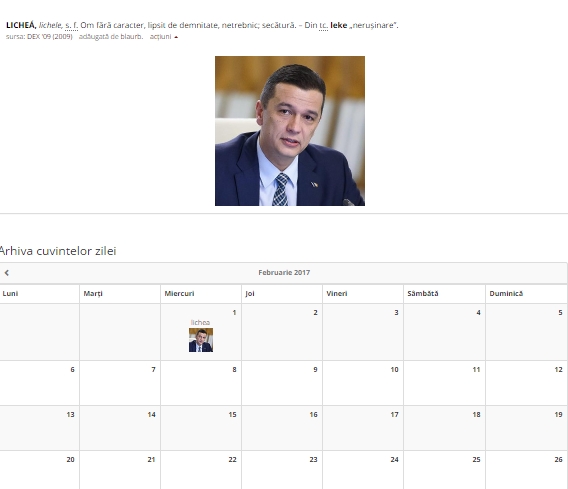The width and height of the screenshot is (568, 489).
Task: Go to previous month in calendar
Action: point(7,273)
